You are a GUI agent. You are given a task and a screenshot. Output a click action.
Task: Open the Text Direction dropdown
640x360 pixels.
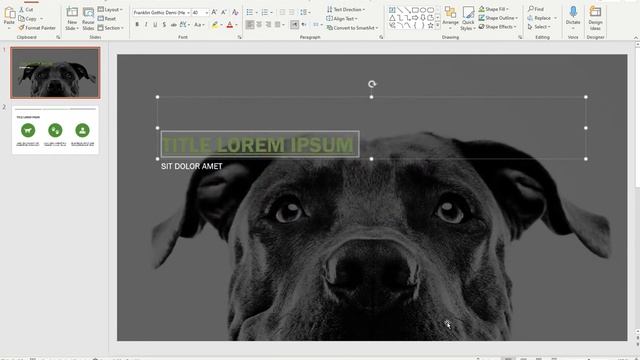click(346, 9)
